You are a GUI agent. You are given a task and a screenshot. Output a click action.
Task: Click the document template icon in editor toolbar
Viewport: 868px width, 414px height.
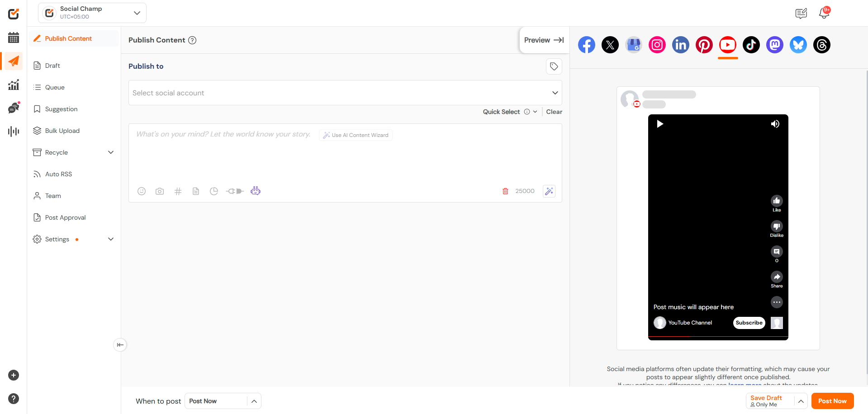pyautogui.click(x=196, y=191)
